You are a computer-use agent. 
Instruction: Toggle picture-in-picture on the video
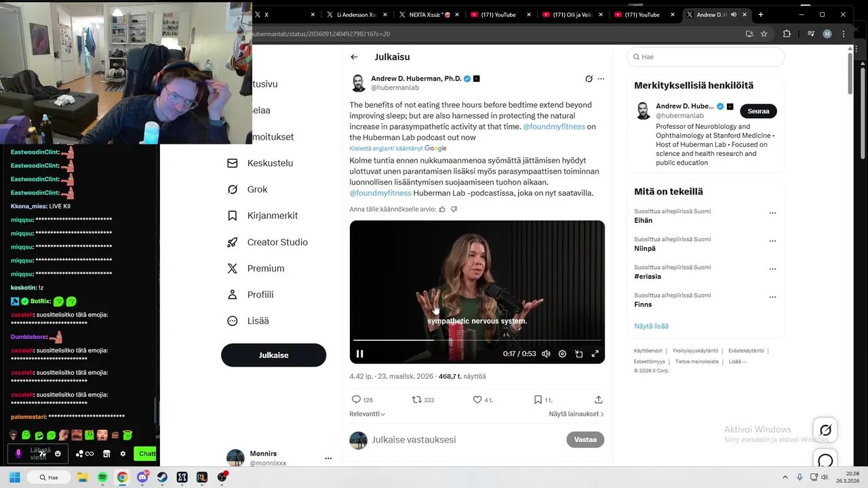coord(578,354)
